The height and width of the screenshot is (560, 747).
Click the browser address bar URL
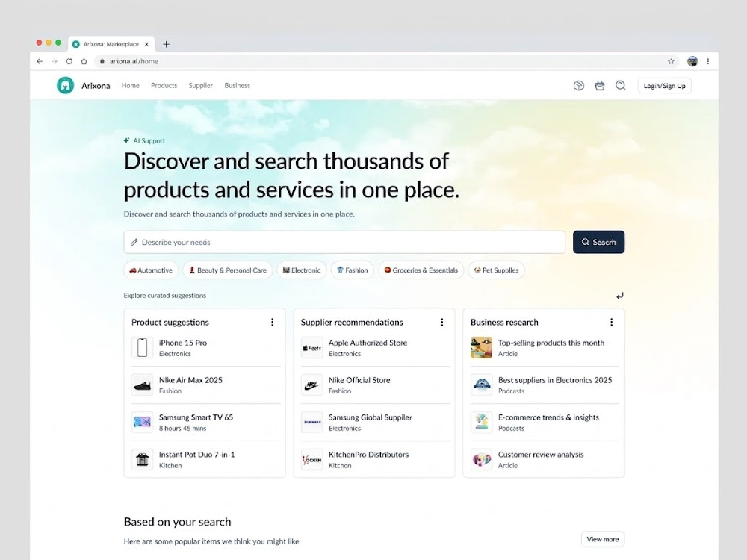coord(134,61)
